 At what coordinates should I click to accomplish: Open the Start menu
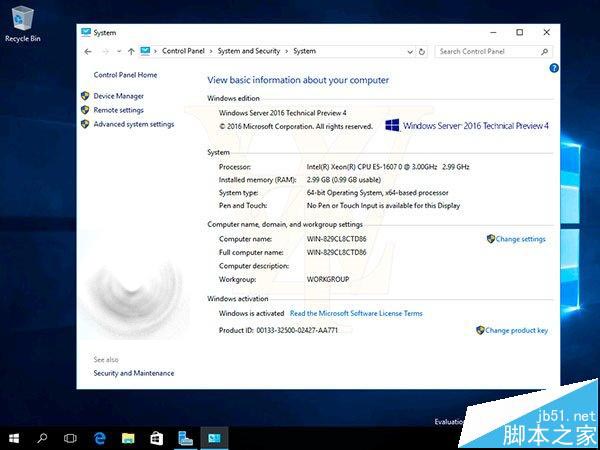point(14,438)
